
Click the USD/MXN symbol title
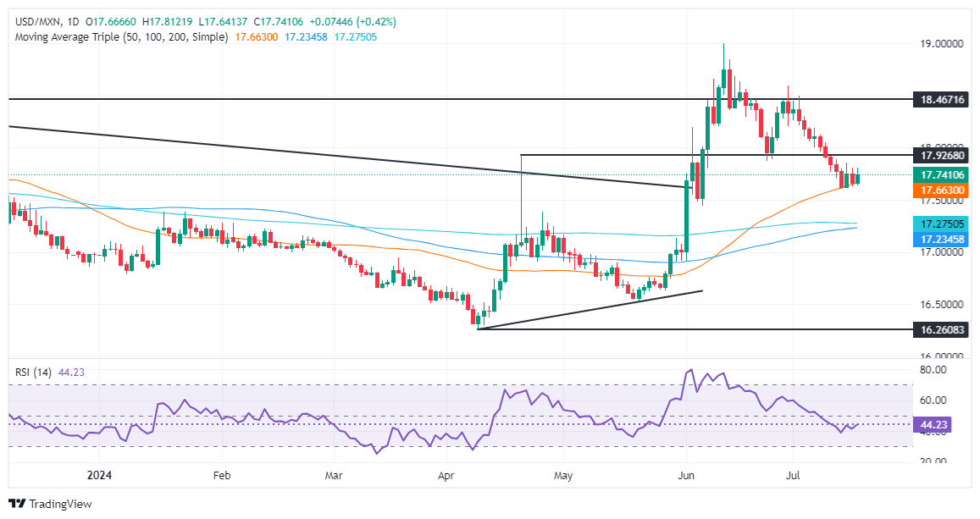31,21
